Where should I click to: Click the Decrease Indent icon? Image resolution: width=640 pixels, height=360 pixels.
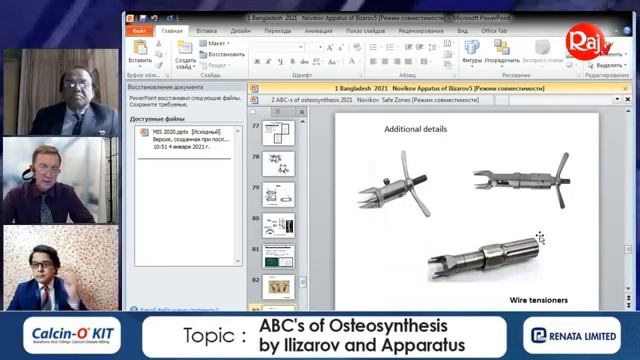pos(408,48)
